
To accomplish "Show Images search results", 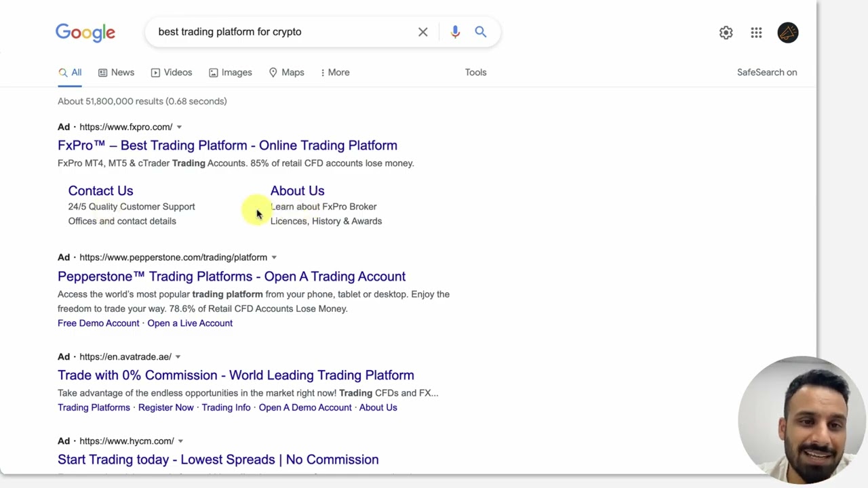I will click(230, 73).
